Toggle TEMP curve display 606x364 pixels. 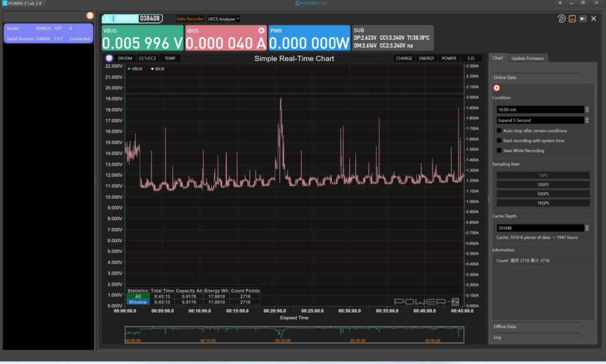click(x=170, y=59)
